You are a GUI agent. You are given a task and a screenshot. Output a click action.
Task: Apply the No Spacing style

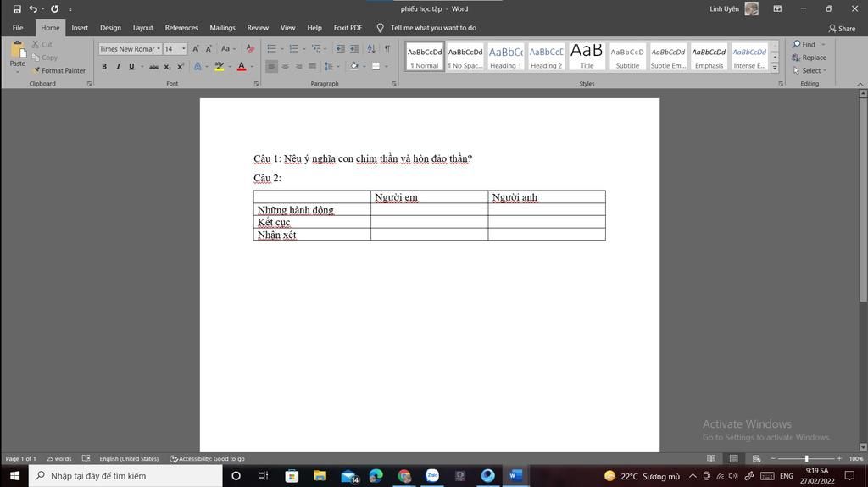(465, 57)
